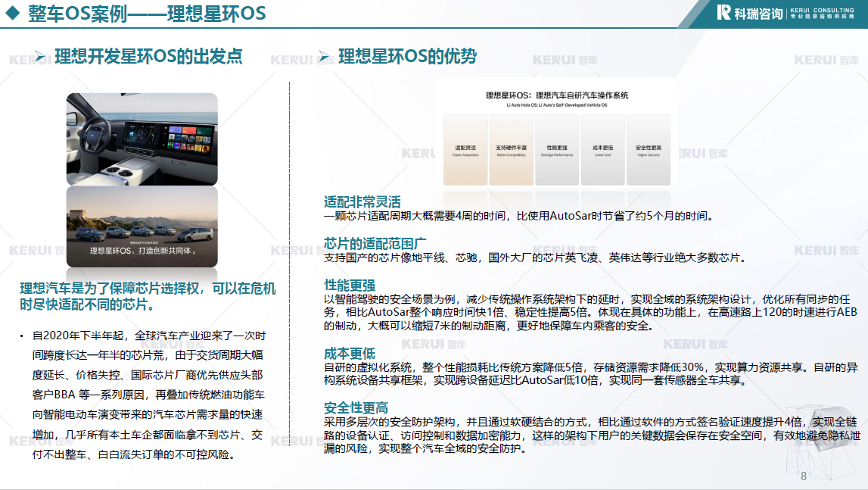Click the blue diamond icon beside the slide title
868x490 pixels.
[x=12, y=13]
